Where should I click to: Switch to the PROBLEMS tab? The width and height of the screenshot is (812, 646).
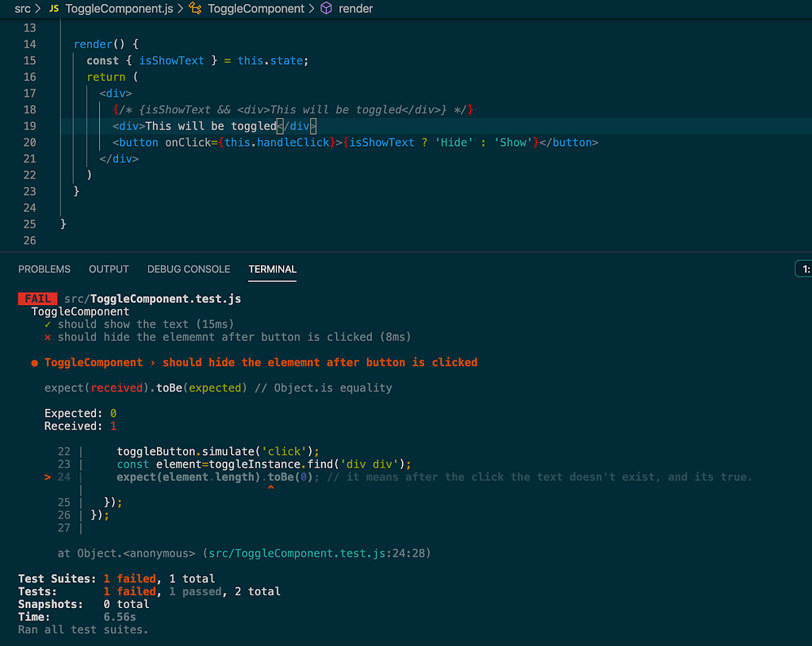[x=44, y=269]
